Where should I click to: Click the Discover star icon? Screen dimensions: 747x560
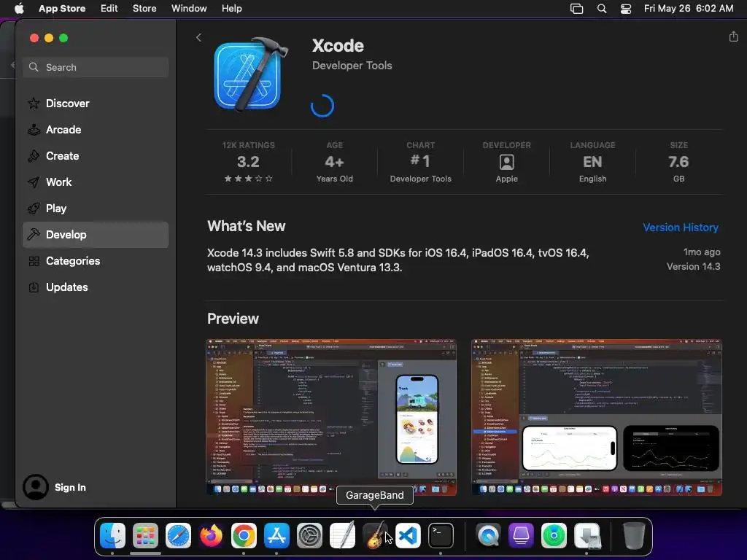[34, 104]
